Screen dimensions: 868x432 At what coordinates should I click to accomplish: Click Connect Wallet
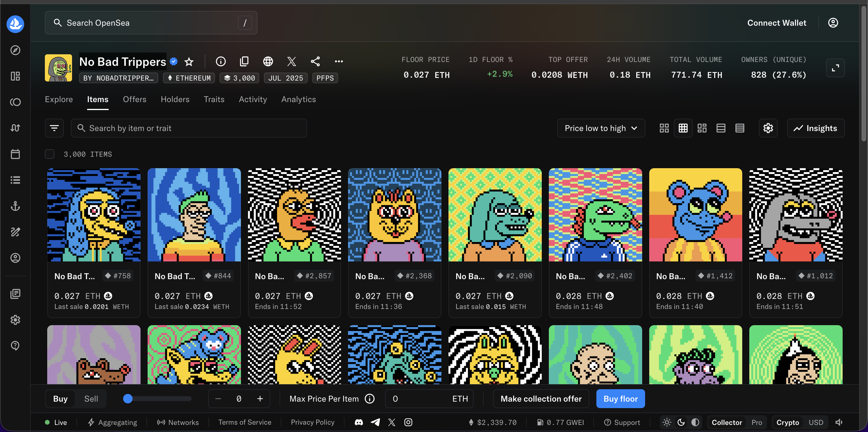coord(777,23)
